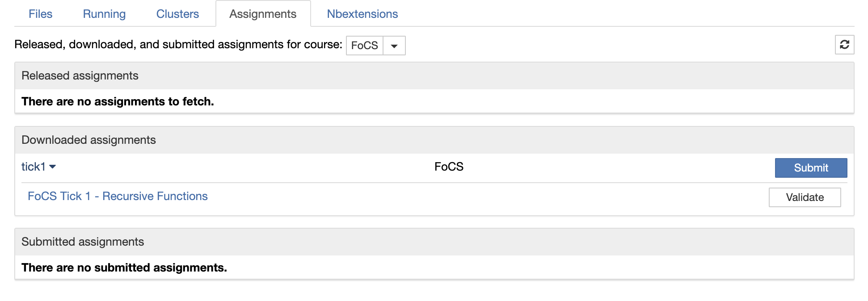The image size is (868, 301).
Task: Click the Released assignments panel header
Action: [80, 75]
